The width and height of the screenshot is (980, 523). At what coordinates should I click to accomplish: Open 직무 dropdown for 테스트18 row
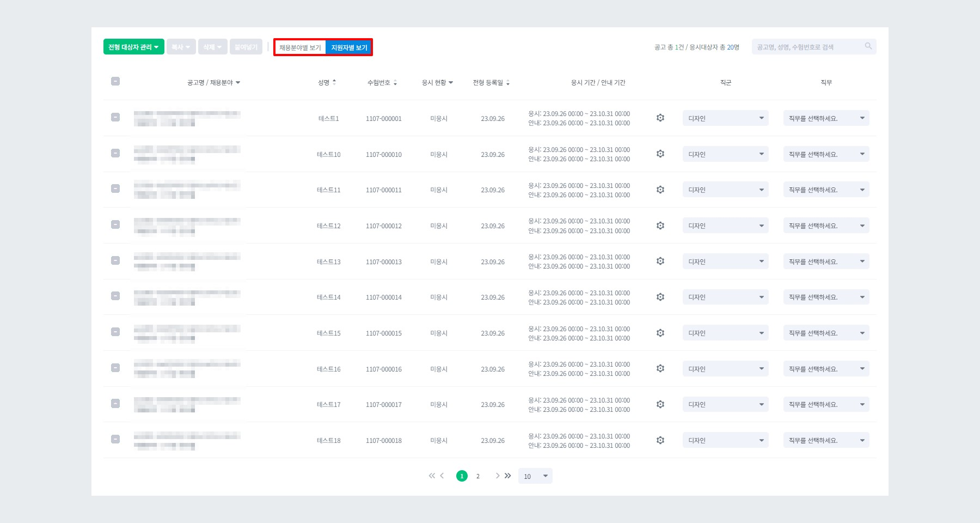[x=826, y=440]
